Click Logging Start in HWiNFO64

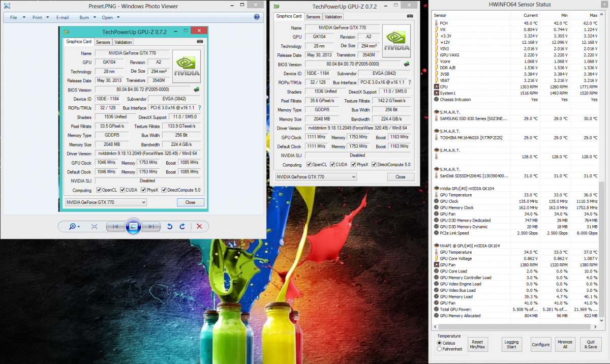click(x=511, y=345)
